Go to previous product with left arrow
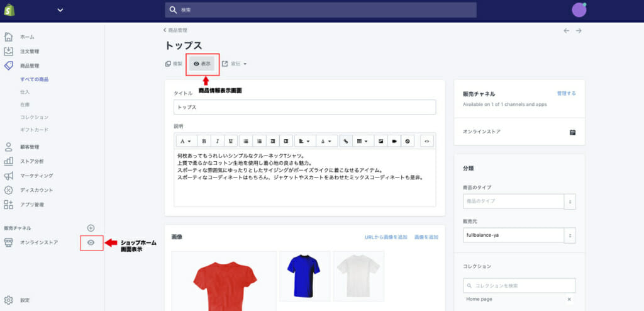This screenshot has height=311, width=644. (x=567, y=31)
